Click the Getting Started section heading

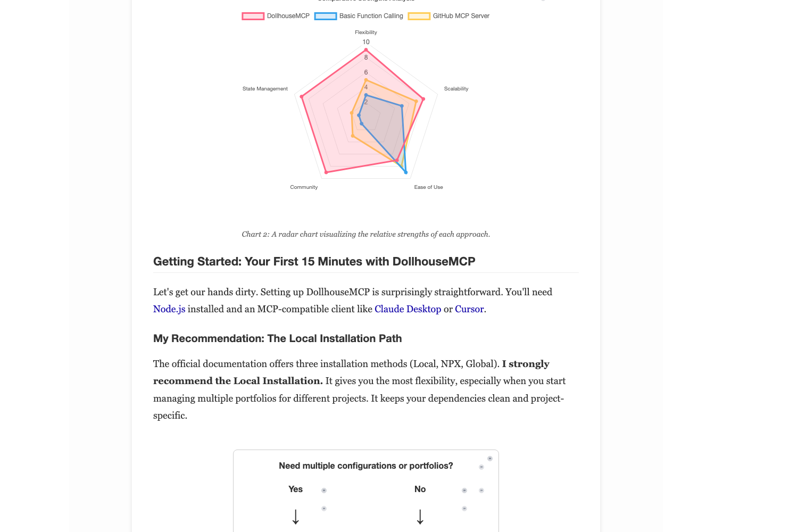coord(314,262)
